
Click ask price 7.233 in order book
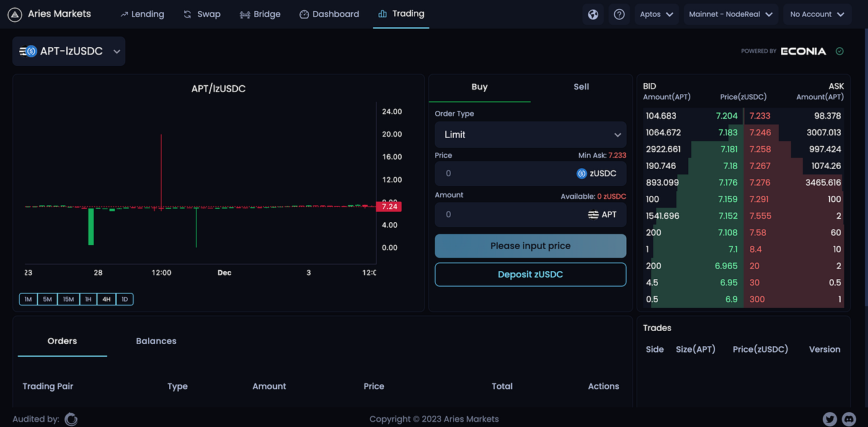point(760,116)
